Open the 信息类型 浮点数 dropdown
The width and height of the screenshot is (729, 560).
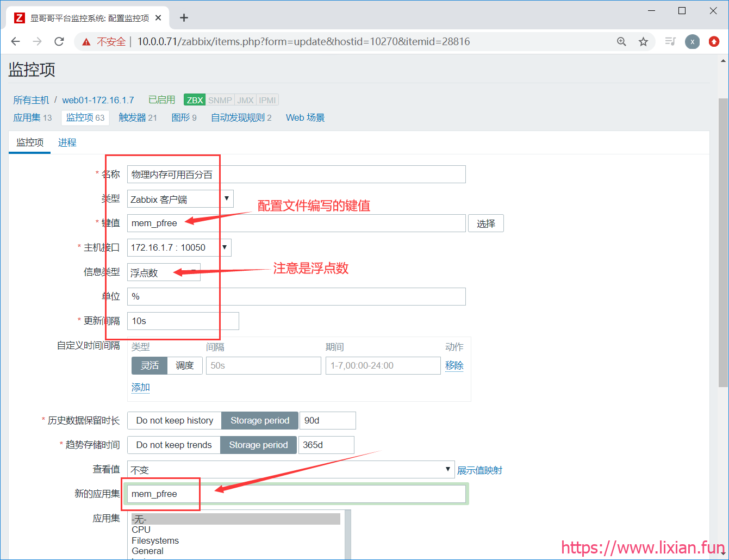[x=164, y=272]
